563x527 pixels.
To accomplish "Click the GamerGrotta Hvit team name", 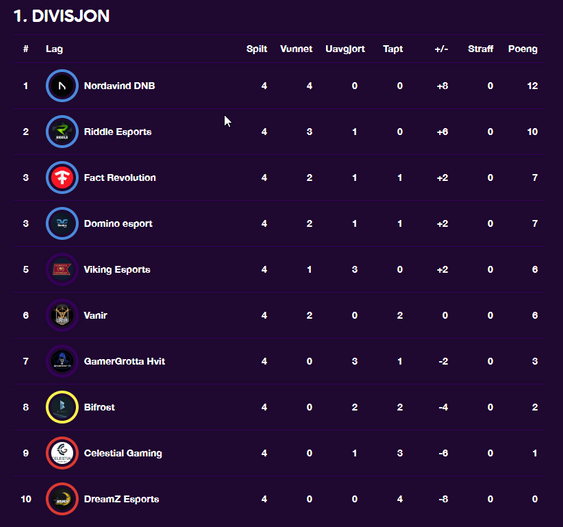I will click(125, 362).
